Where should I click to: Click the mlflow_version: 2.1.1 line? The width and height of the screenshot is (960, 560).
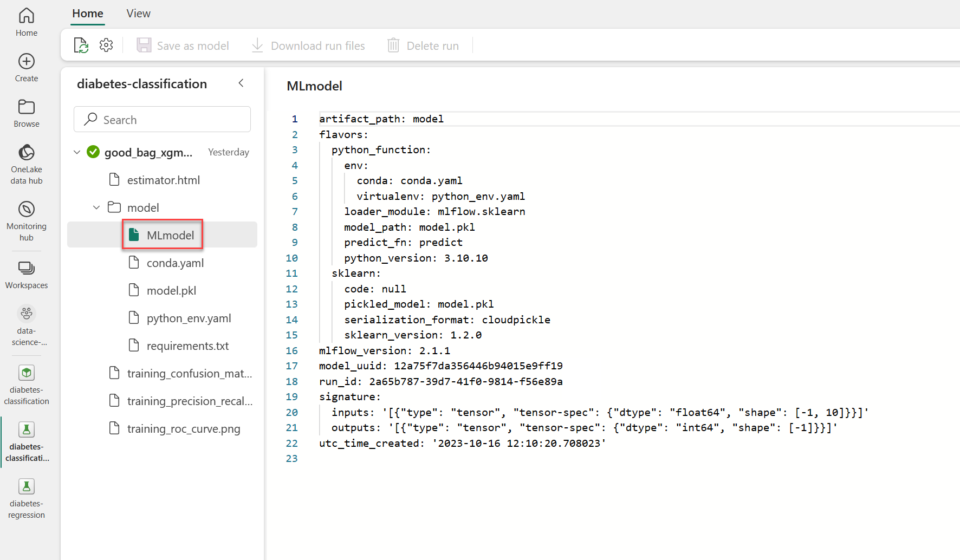point(385,350)
